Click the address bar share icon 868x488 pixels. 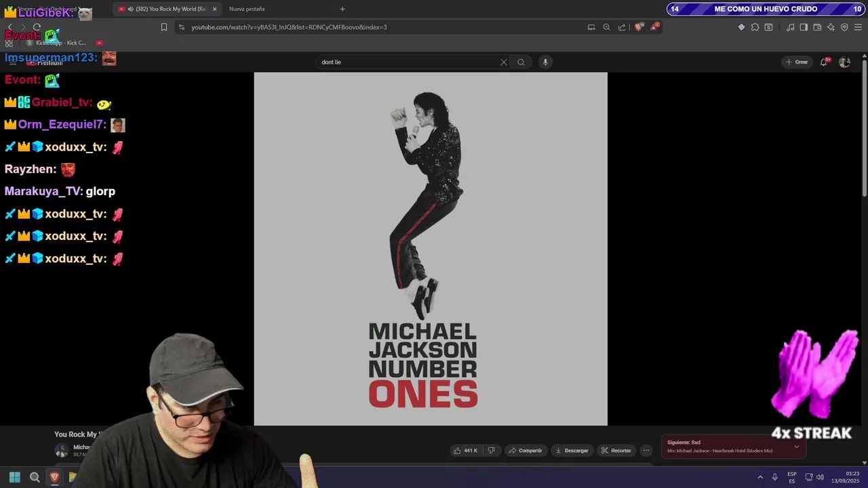622,27
